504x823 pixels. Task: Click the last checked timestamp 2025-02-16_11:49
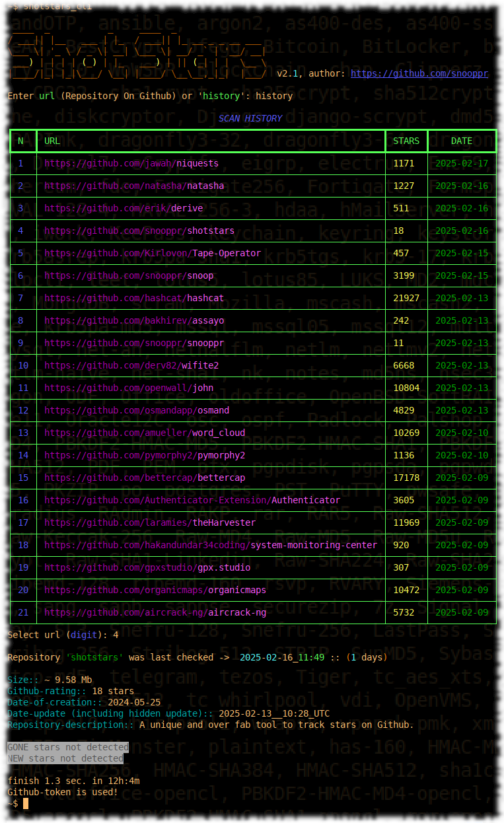point(282,657)
